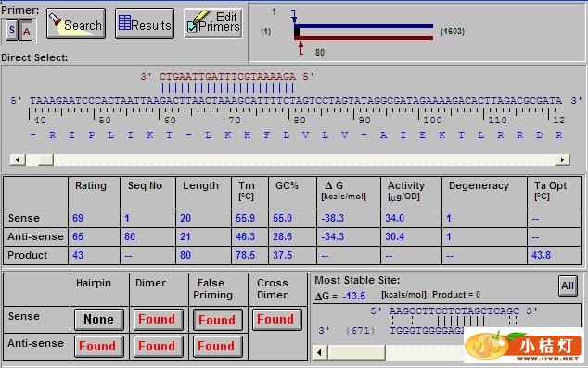The height and width of the screenshot is (368, 588).
Task: Select the sense primer S toggle
Action: (x=12, y=30)
